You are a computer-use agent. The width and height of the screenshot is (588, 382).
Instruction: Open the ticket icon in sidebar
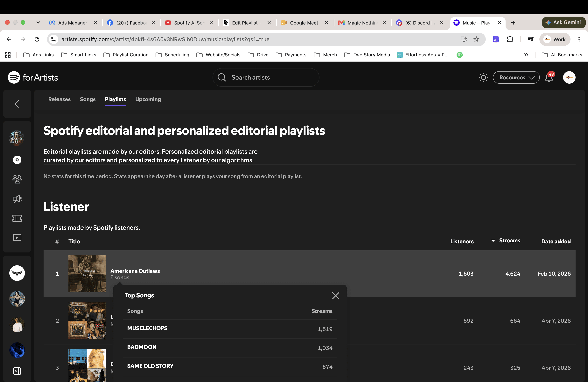click(17, 218)
